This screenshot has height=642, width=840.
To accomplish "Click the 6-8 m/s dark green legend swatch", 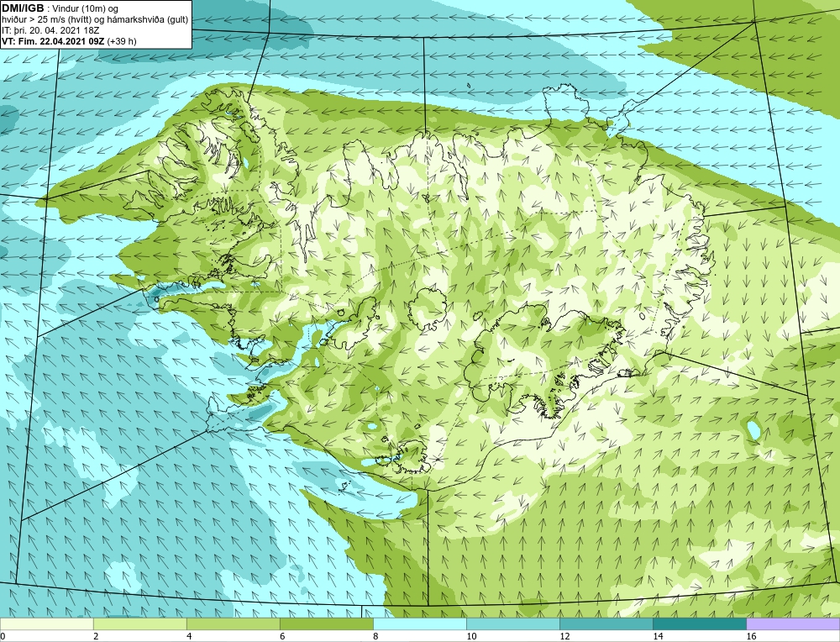I will 326,624.
